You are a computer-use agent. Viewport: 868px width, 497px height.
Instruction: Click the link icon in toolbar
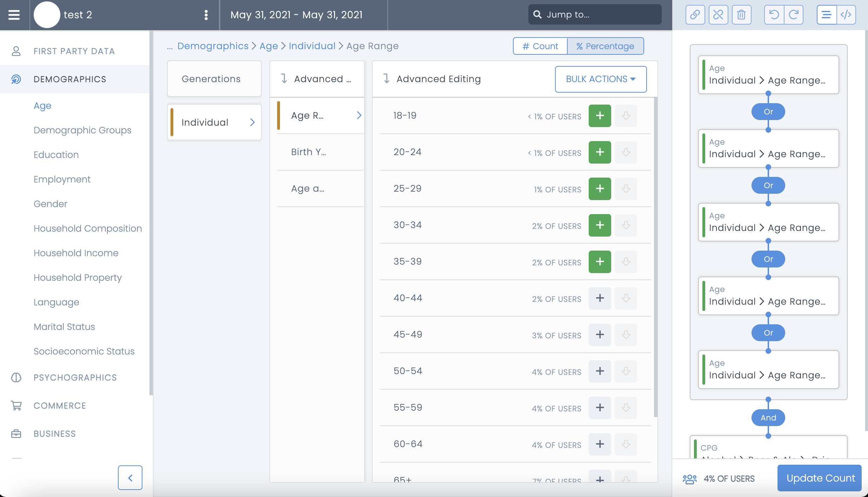695,15
